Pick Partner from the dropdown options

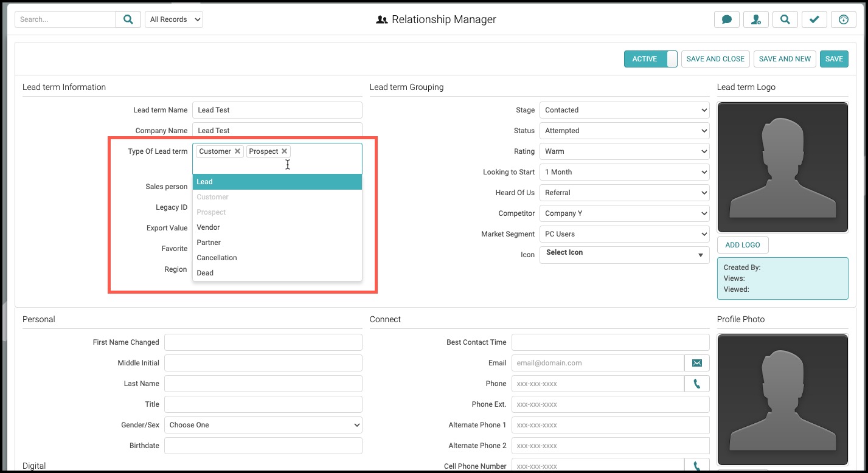click(277, 243)
